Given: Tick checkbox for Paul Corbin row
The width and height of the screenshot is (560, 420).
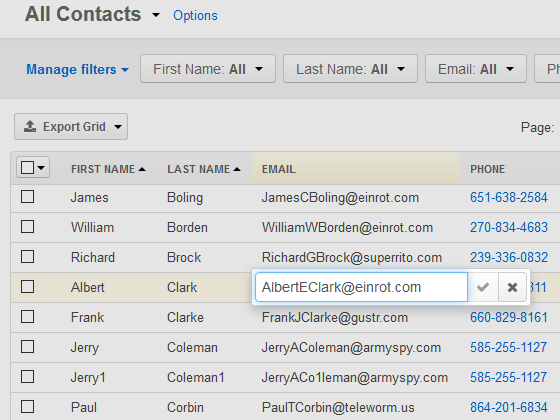Looking at the screenshot, I should (x=28, y=407).
